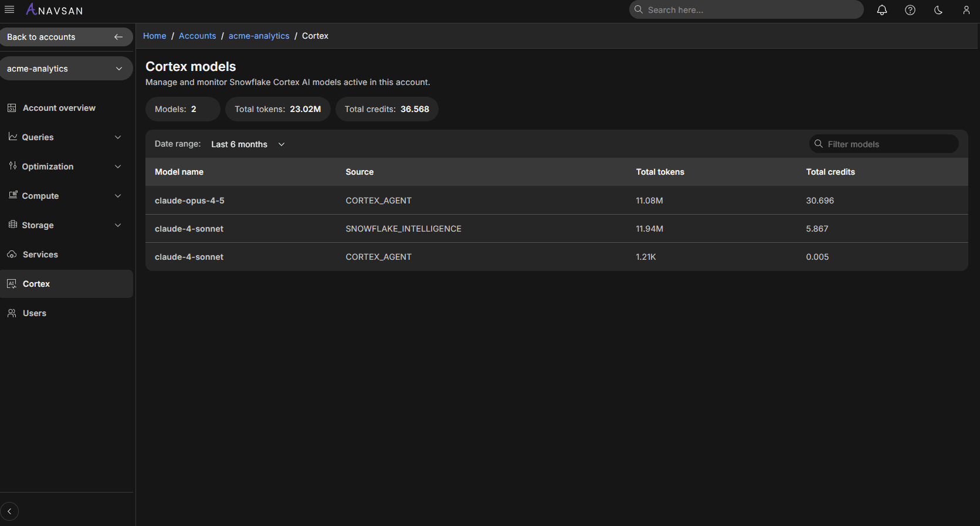The image size is (980, 526).
Task: Open the user profile icon
Action: pos(966,10)
